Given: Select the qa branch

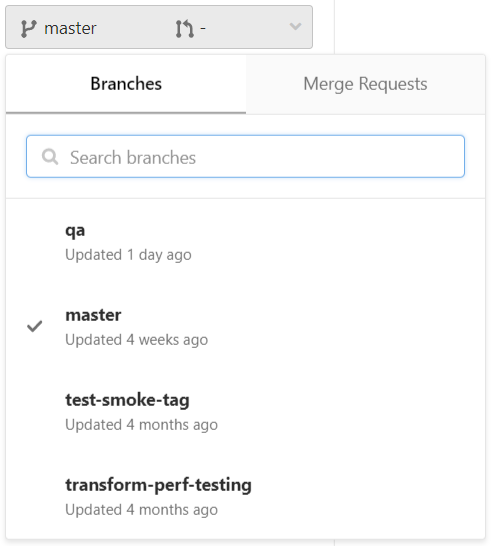Looking at the screenshot, I should pyautogui.click(x=245, y=242).
